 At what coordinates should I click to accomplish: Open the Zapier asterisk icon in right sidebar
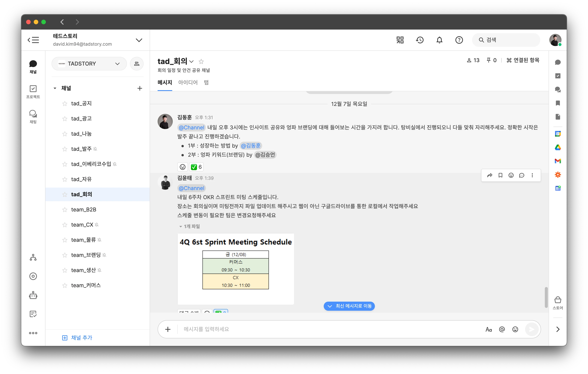(x=558, y=175)
